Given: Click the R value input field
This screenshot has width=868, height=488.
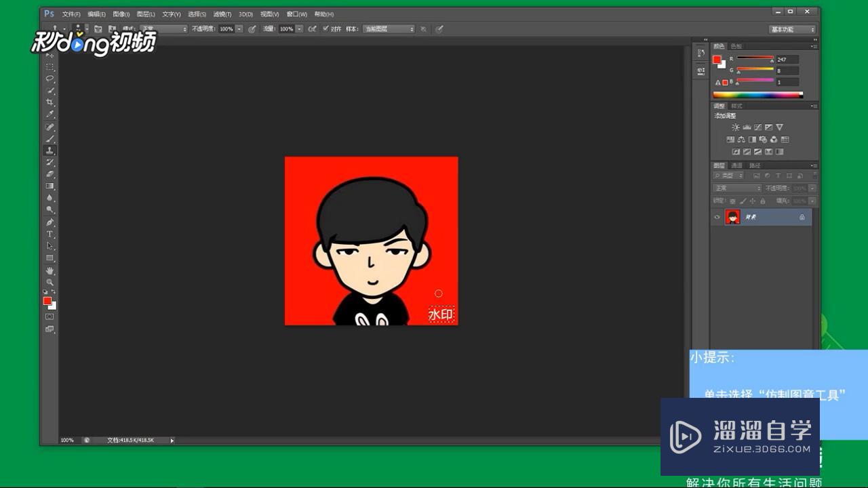Looking at the screenshot, I should 787,59.
